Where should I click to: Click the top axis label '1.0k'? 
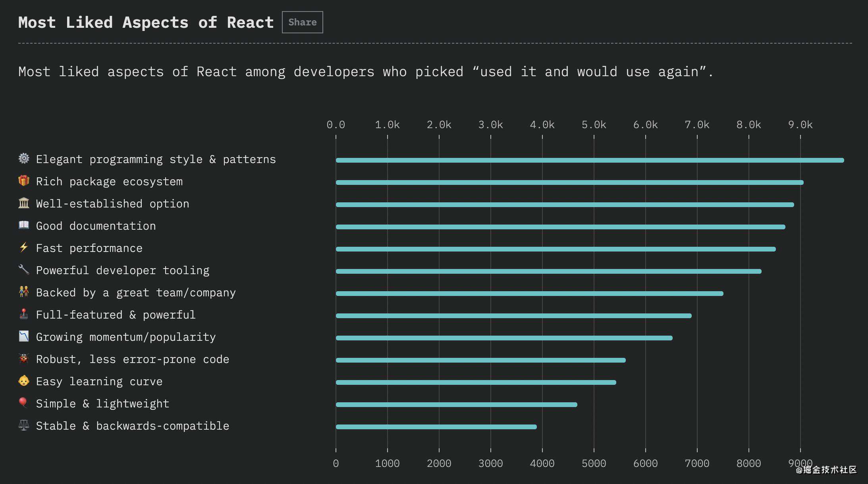pos(388,125)
